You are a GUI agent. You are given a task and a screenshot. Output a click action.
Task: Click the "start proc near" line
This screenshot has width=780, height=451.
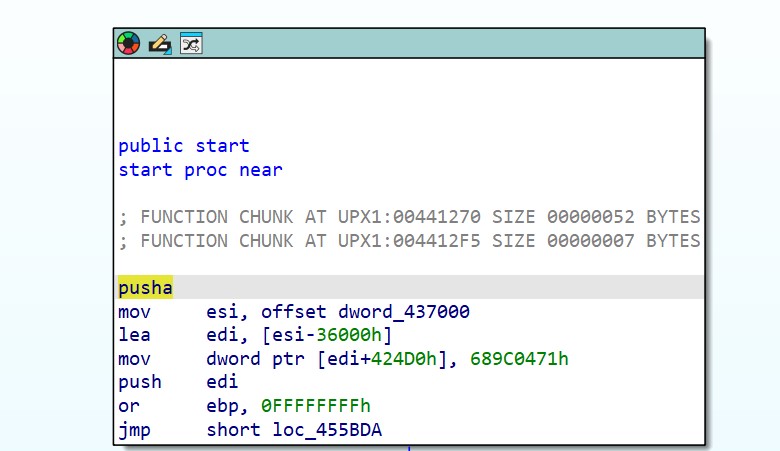coord(200,170)
